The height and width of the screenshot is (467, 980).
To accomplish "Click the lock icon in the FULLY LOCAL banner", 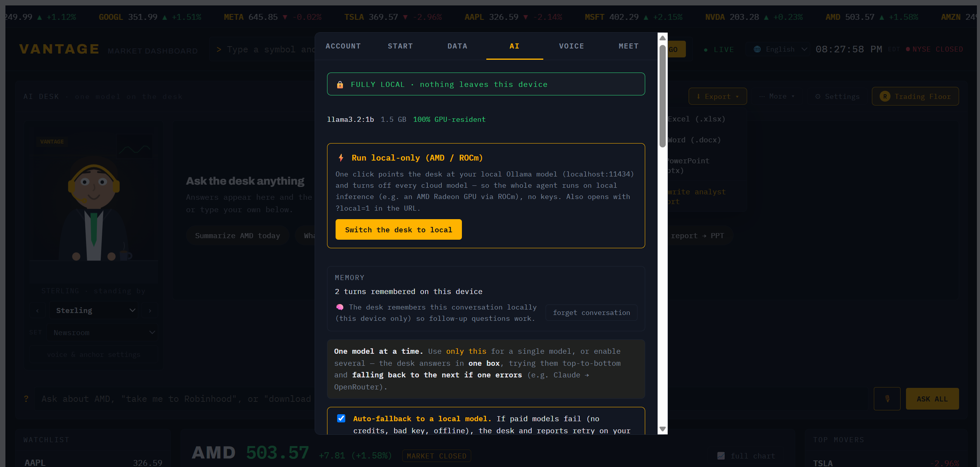I will pos(340,85).
